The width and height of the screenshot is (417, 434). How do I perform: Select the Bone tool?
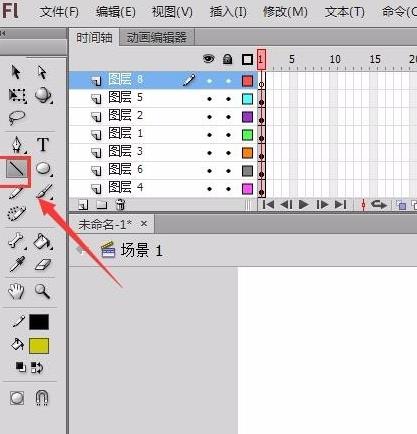[x=16, y=241]
